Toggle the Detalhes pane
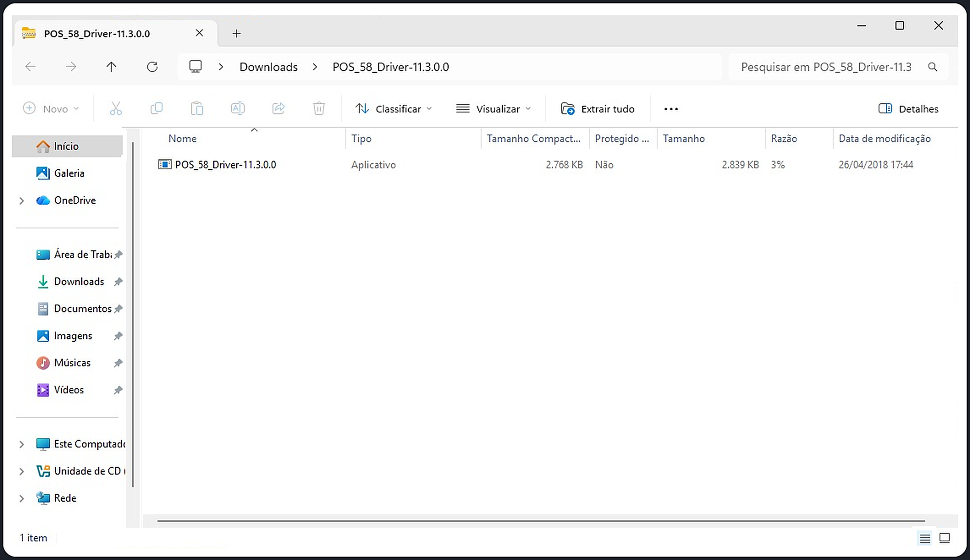This screenshot has height=560, width=970. [908, 109]
